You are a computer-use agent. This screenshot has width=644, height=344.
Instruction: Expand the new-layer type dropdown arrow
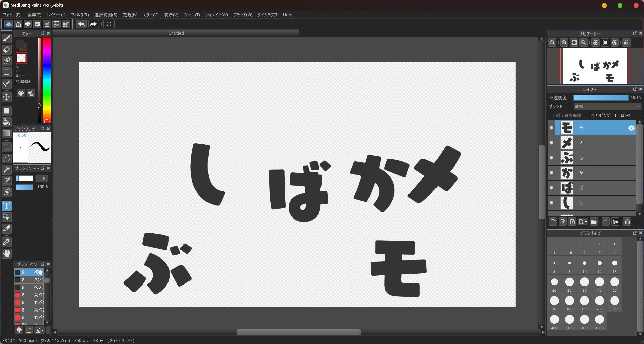[586, 222]
